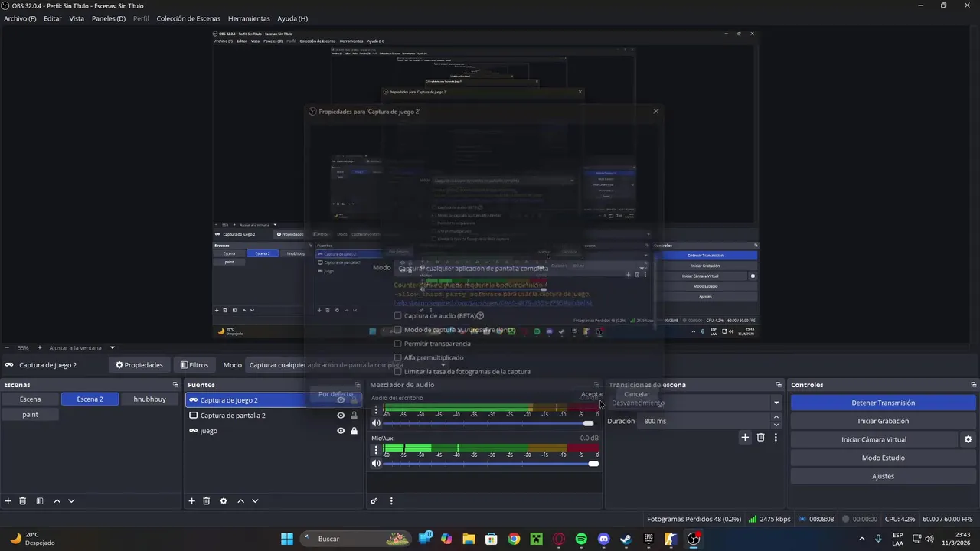
Task: Delete selected source with Fuentes trash icon
Action: click(x=207, y=501)
